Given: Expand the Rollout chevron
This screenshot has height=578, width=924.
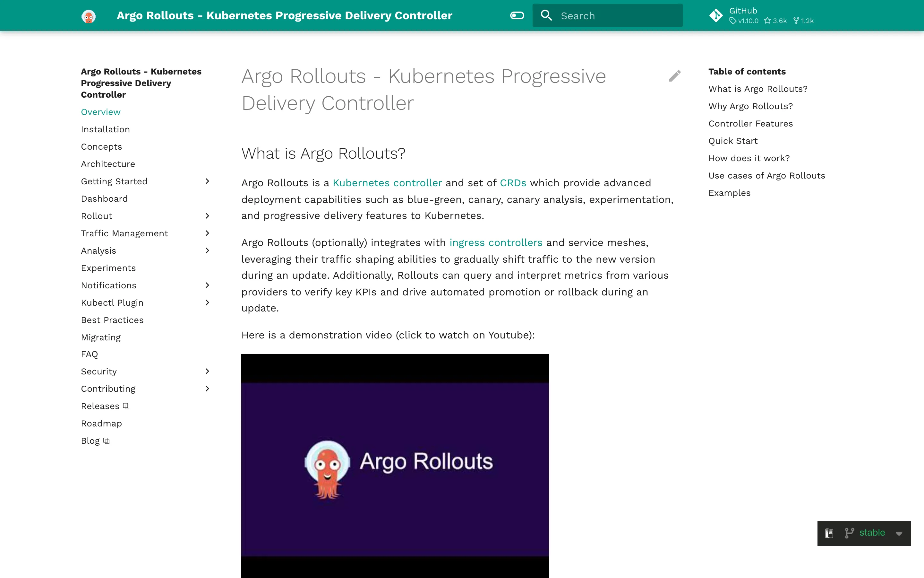Looking at the screenshot, I should [x=207, y=216].
